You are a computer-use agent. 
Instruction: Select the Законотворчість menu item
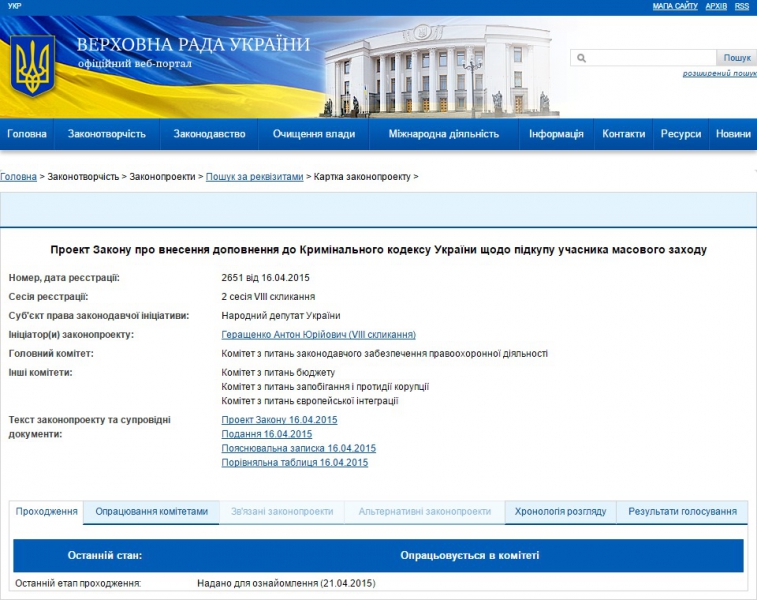tap(107, 134)
